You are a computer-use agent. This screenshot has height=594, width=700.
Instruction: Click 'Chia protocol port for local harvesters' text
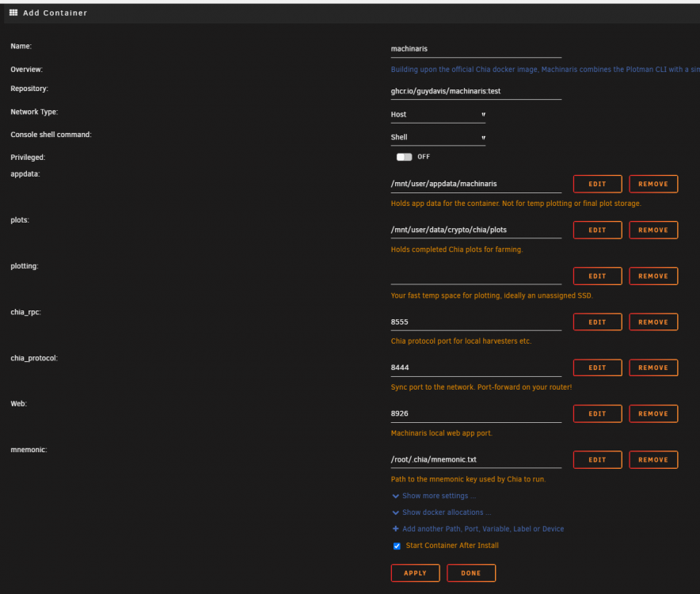[x=461, y=341]
